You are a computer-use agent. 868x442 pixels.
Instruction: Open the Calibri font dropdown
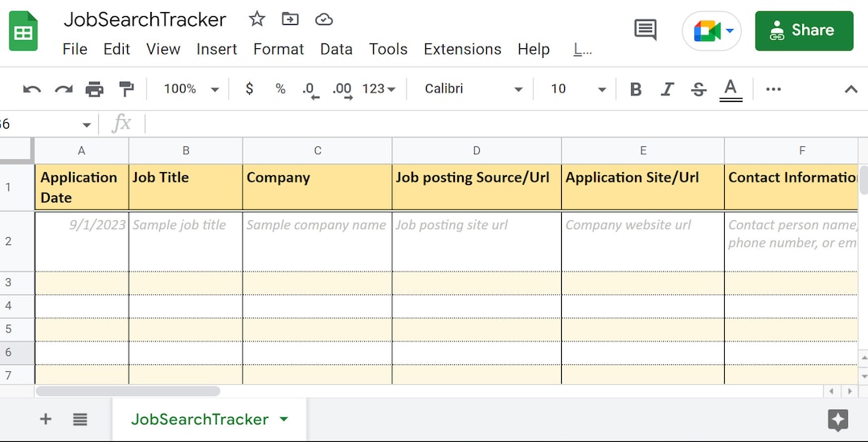click(473, 89)
